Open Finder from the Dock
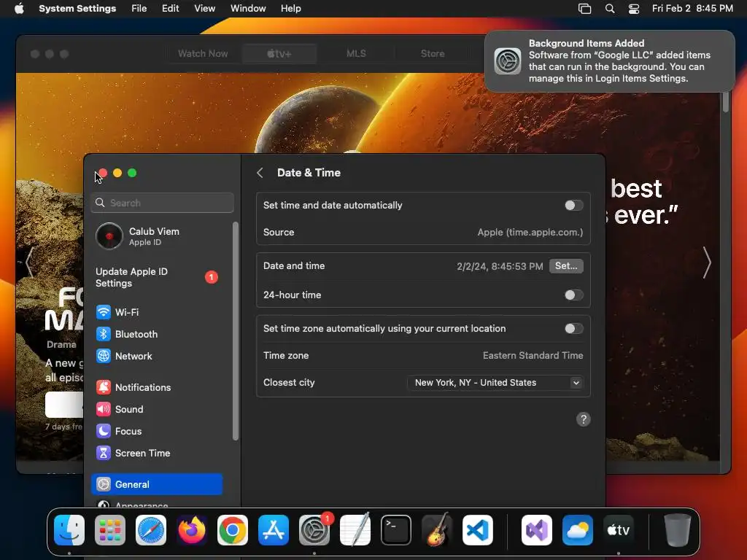Viewport: 747px width, 560px height. pyautogui.click(x=69, y=530)
